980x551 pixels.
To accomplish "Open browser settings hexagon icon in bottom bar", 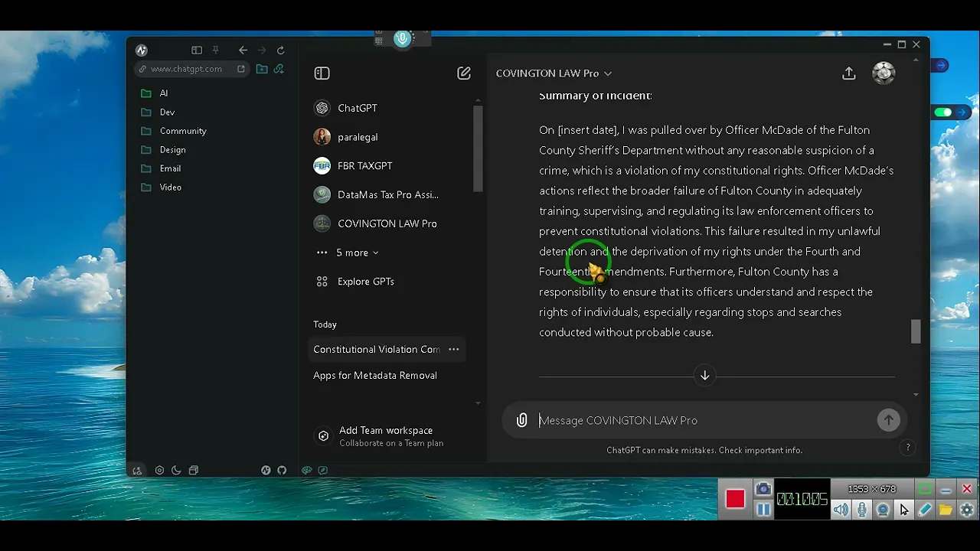I will [159, 471].
